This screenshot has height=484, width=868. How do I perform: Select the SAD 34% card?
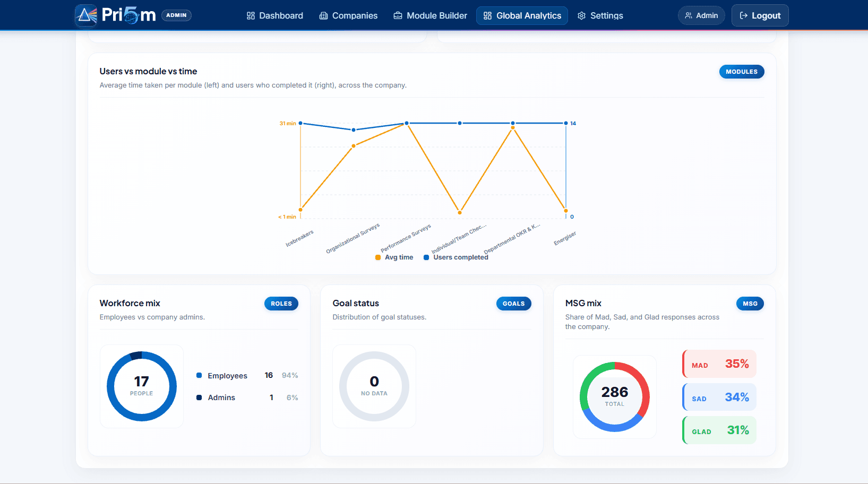(719, 397)
